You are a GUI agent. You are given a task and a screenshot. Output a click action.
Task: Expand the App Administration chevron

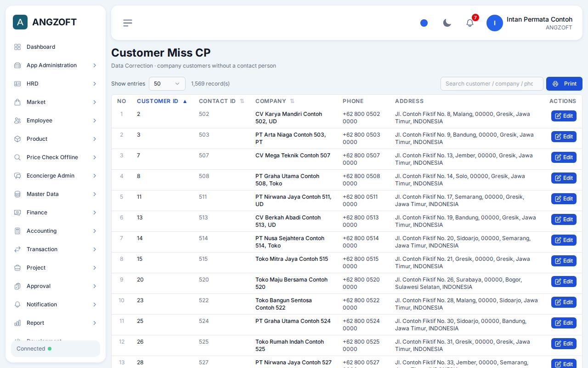coord(95,65)
